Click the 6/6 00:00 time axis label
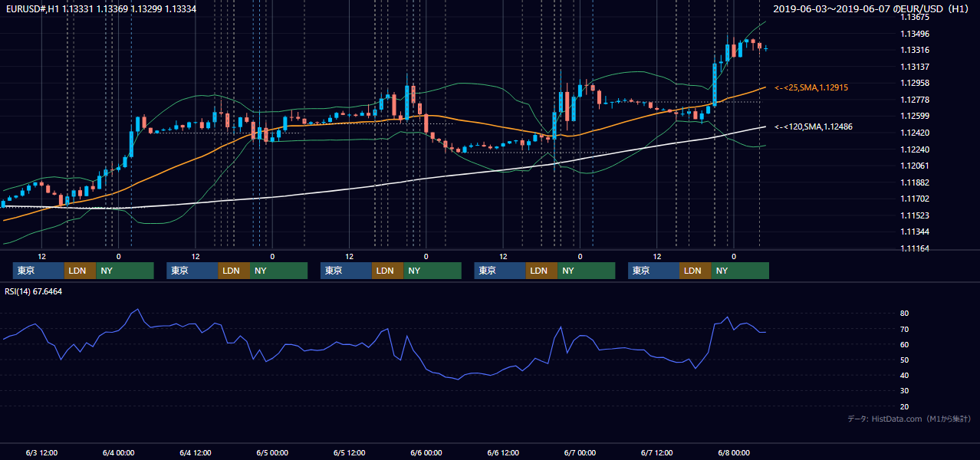The width and height of the screenshot is (980, 460). (x=426, y=452)
